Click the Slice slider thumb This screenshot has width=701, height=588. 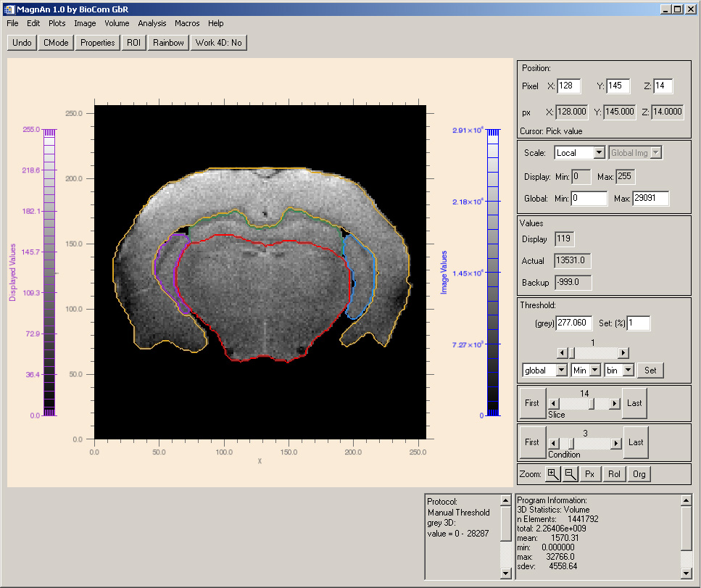(x=592, y=403)
